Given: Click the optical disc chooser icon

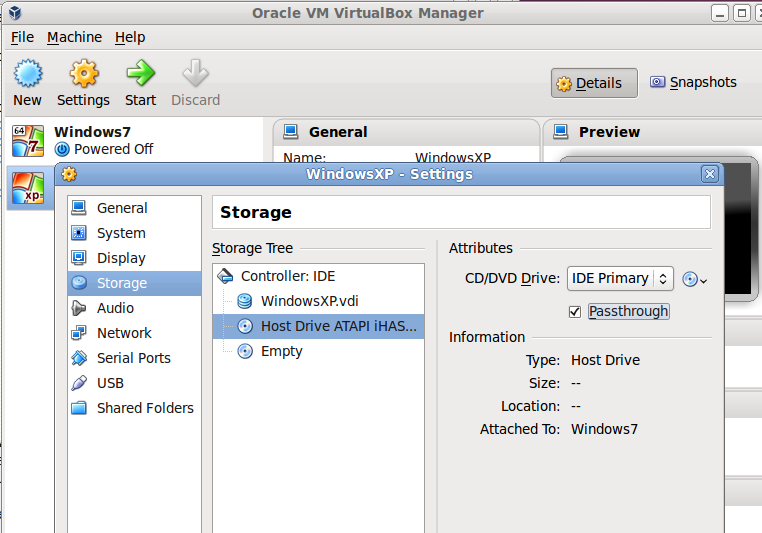Looking at the screenshot, I should [x=694, y=279].
